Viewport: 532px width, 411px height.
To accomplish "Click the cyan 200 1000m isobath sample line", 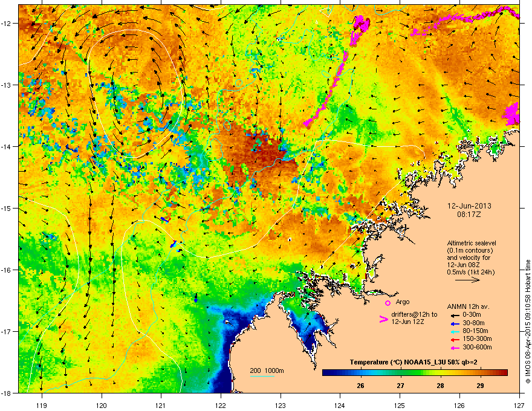I will pos(262,377).
